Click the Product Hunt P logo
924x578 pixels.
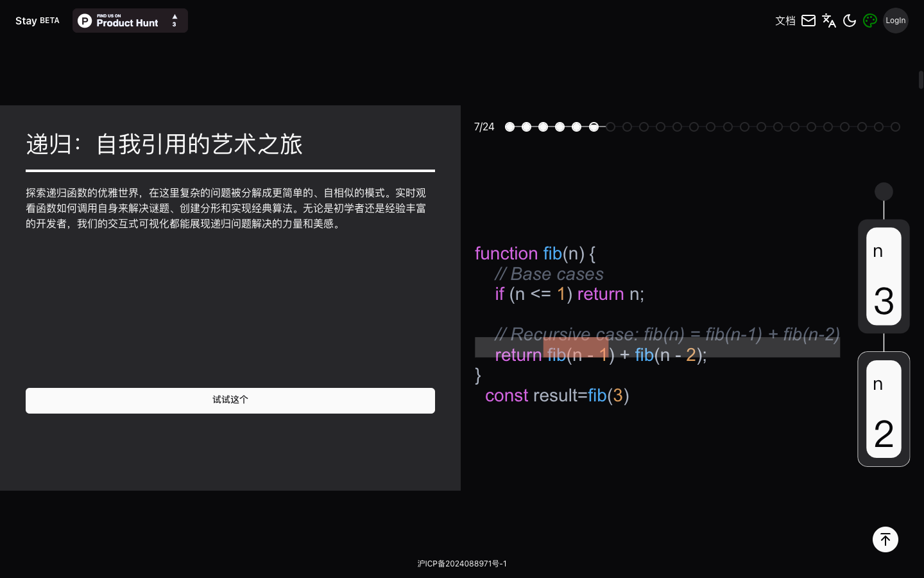click(85, 21)
